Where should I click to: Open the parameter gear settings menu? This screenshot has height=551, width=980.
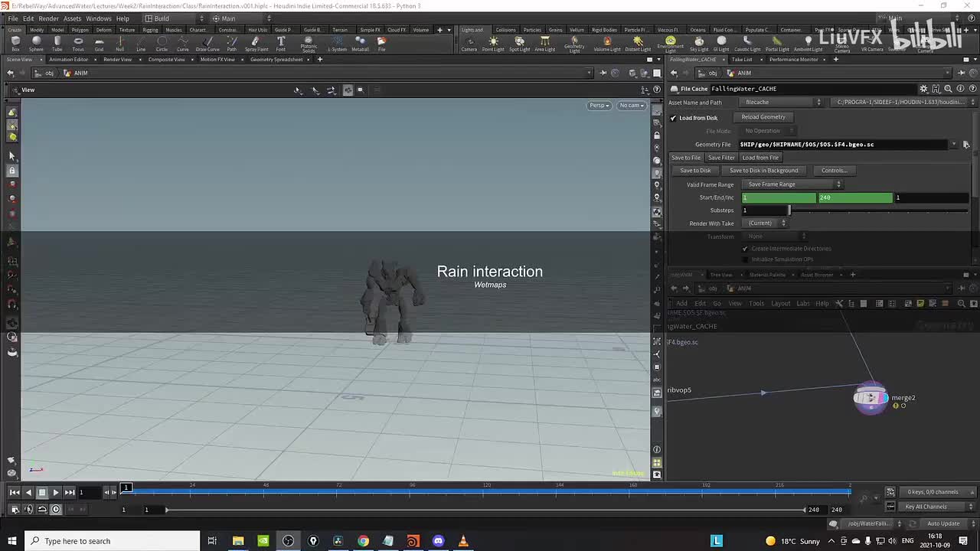tap(923, 89)
